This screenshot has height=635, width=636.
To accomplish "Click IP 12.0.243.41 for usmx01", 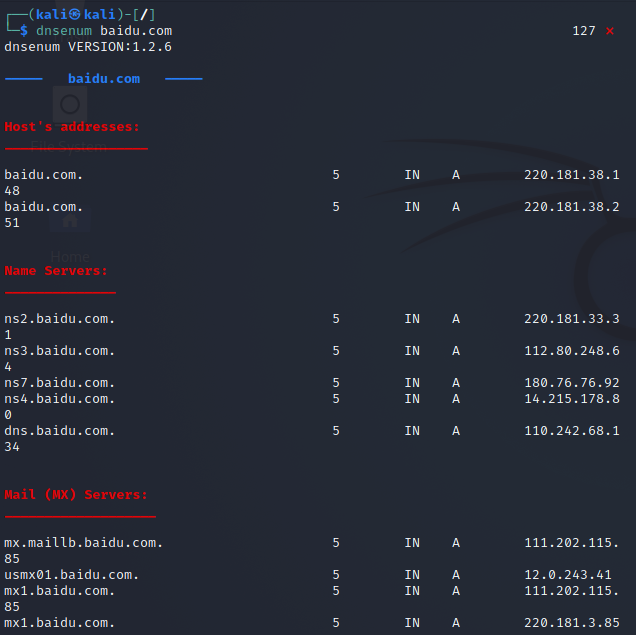I will (x=567, y=575).
